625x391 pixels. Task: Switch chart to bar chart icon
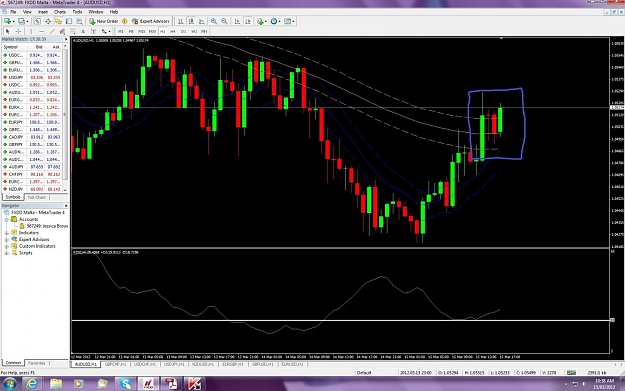click(181, 21)
